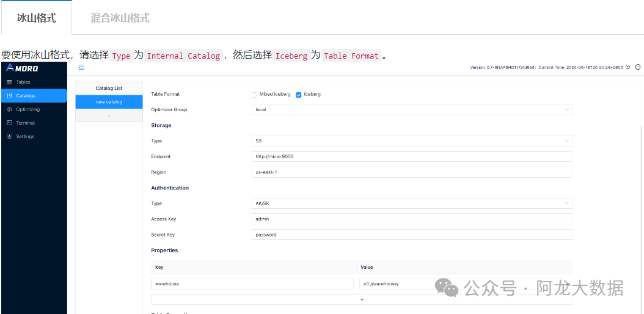
Task: Collapse the sidebar with the fold icon
Action: coord(81,67)
